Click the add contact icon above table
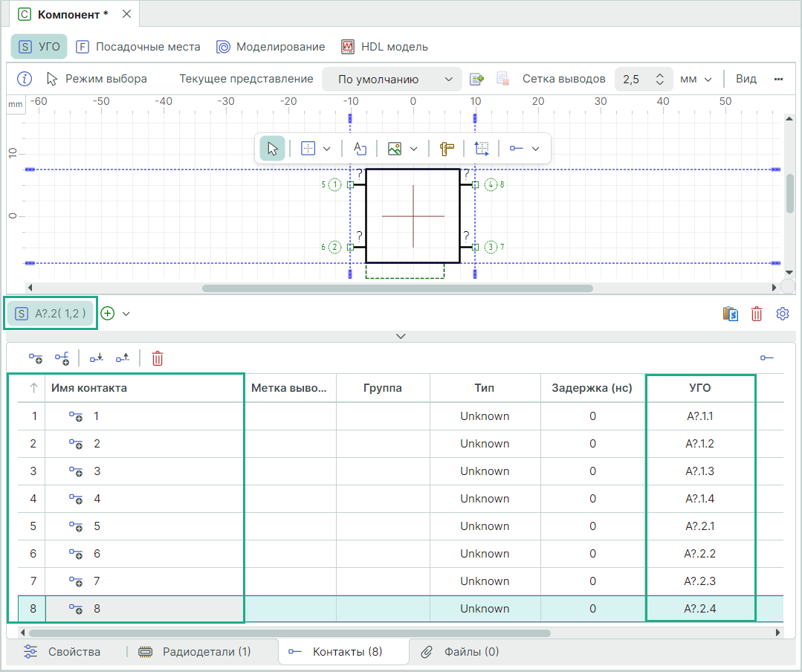The image size is (802, 672). click(x=36, y=358)
